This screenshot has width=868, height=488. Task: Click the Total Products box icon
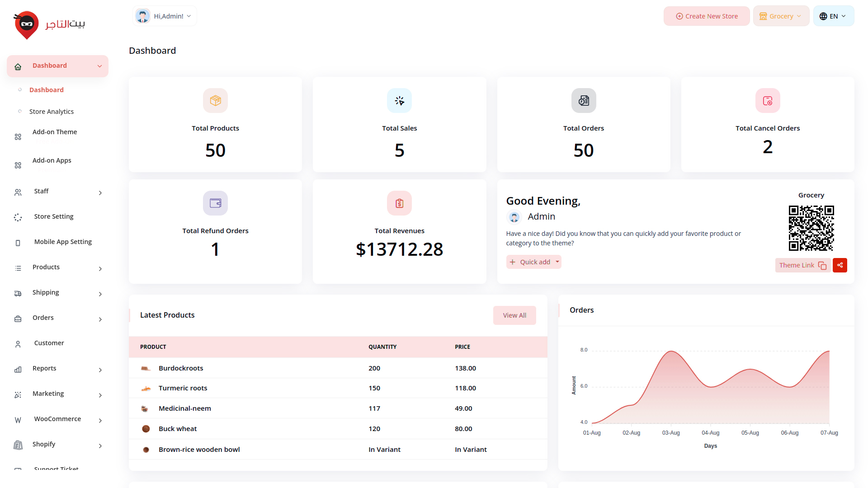[215, 100]
